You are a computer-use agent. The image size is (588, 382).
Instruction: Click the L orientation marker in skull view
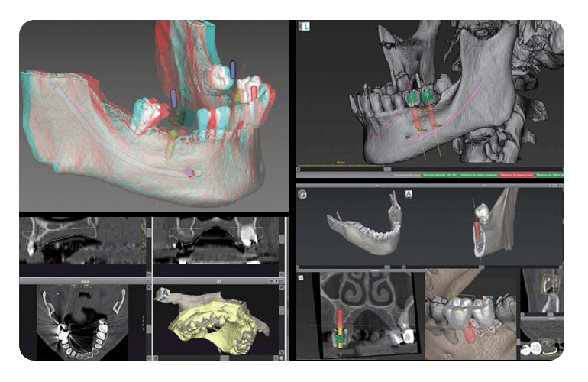coord(305,26)
